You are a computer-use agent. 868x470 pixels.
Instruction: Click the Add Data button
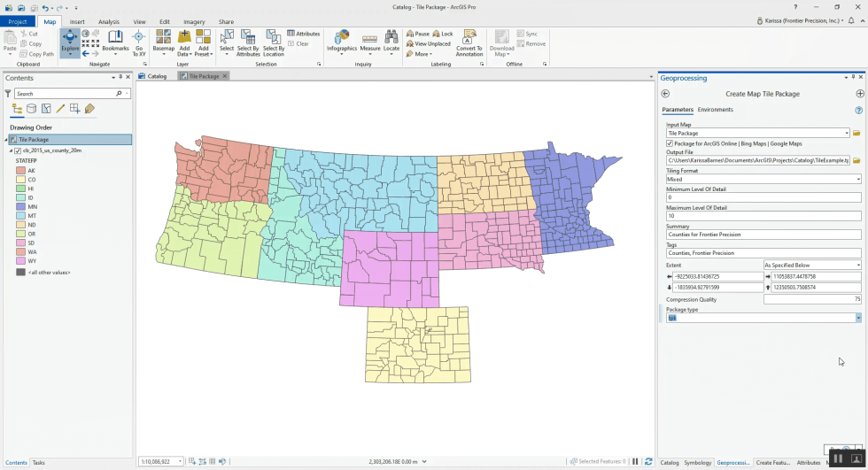pos(184,42)
